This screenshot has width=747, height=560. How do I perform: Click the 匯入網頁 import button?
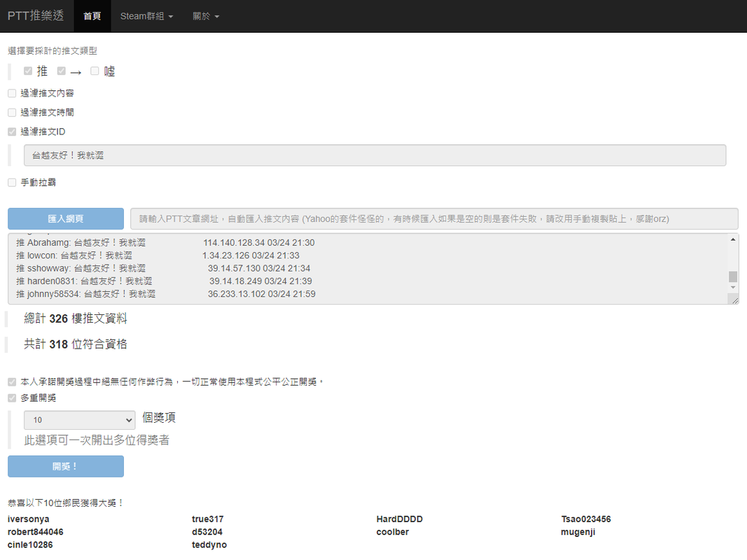66,218
